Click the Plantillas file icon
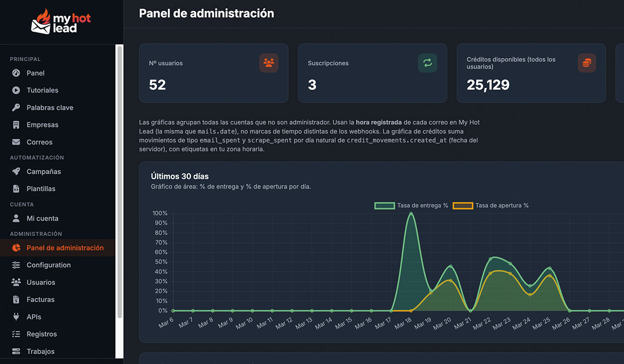Viewport: 624px width, 364px height. [16, 189]
